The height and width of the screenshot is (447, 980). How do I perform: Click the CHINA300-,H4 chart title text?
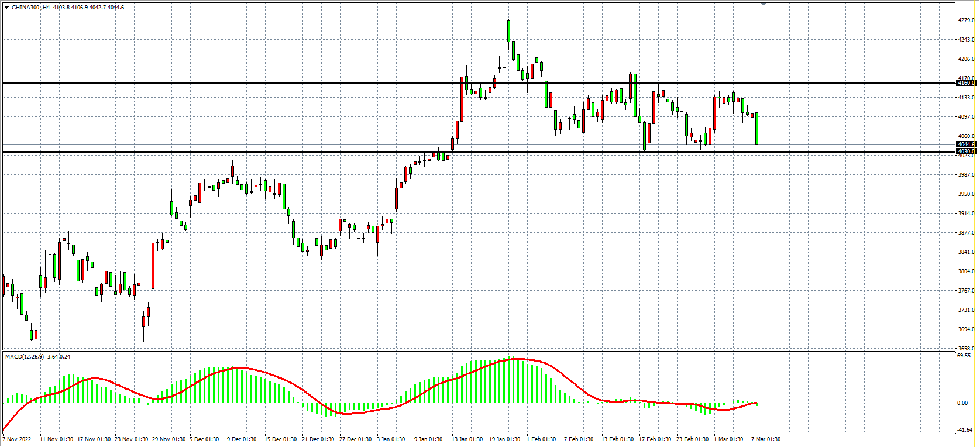point(30,8)
